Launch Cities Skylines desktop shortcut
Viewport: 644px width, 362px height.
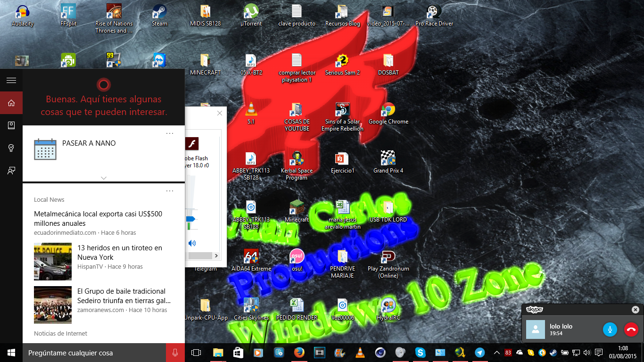[251, 310]
